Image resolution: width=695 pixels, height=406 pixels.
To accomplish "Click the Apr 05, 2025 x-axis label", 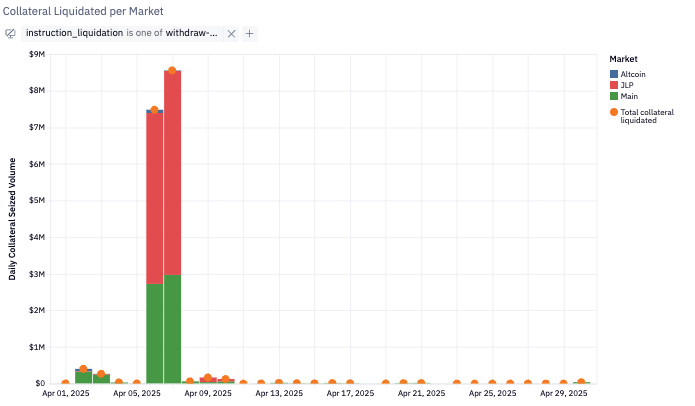I will (136, 395).
